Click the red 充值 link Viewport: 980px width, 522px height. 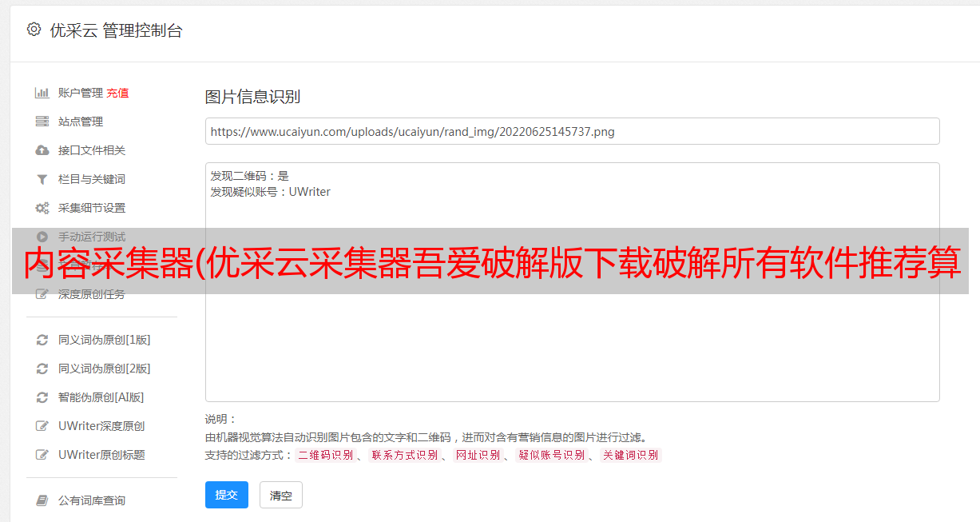pyautogui.click(x=117, y=93)
